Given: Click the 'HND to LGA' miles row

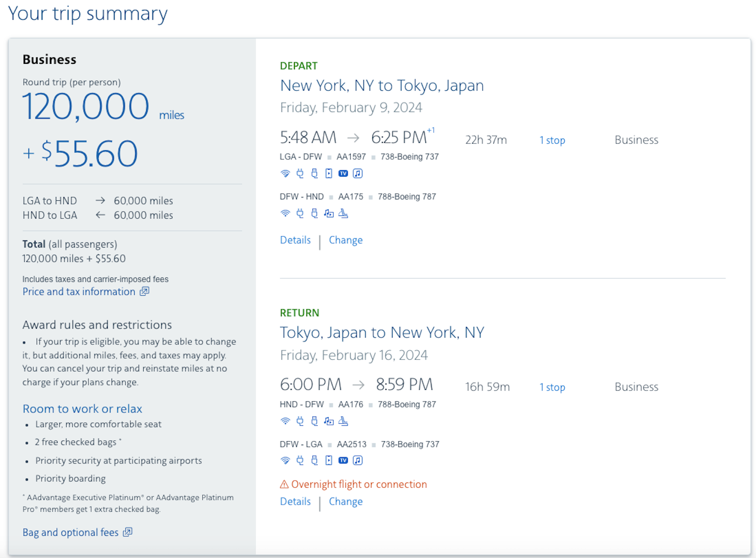Looking at the screenshot, I should (98, 215).
